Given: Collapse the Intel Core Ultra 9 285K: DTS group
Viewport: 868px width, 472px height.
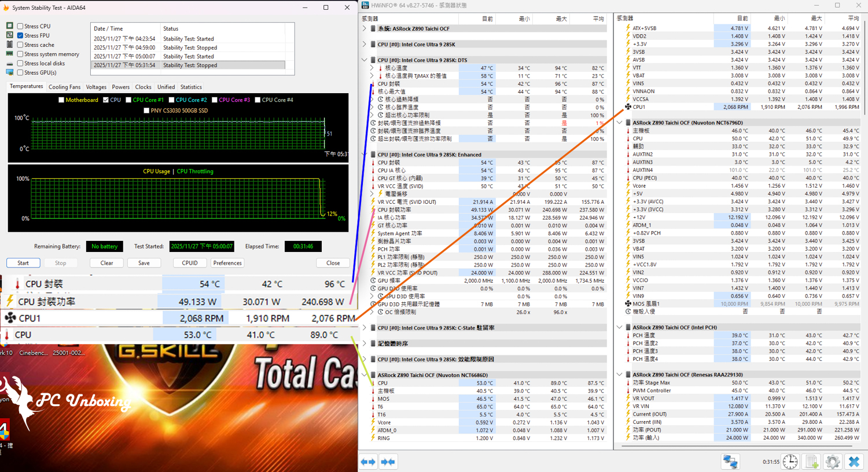Looking at the screenshot, I should (365, 60).
